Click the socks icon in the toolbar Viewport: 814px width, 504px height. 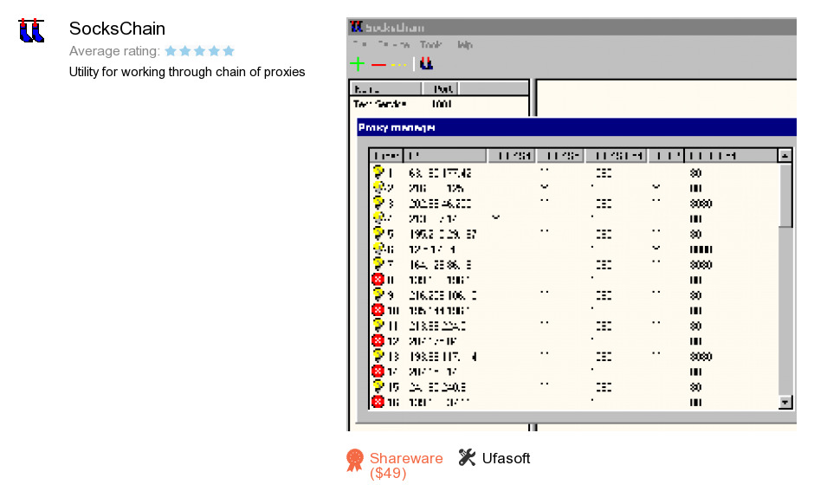pos(426,64)
